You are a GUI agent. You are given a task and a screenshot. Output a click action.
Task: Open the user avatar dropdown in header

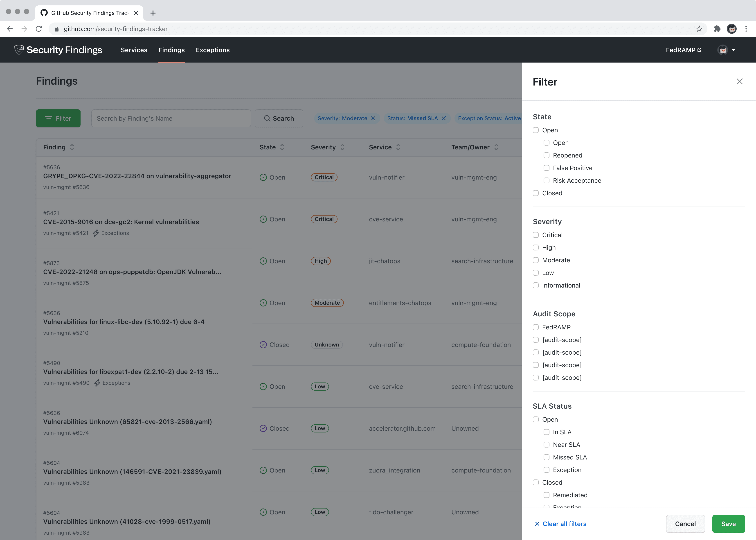click(x=726, y=50)
